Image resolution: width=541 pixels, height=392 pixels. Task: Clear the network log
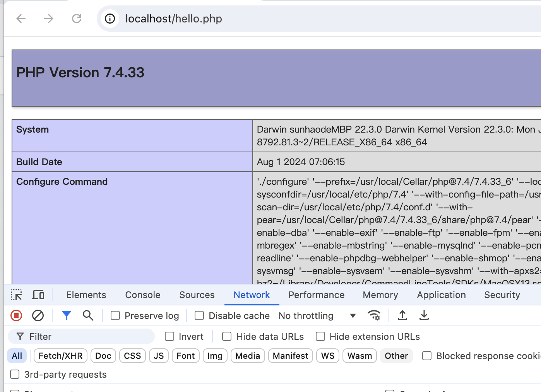[x=38, y=316]
